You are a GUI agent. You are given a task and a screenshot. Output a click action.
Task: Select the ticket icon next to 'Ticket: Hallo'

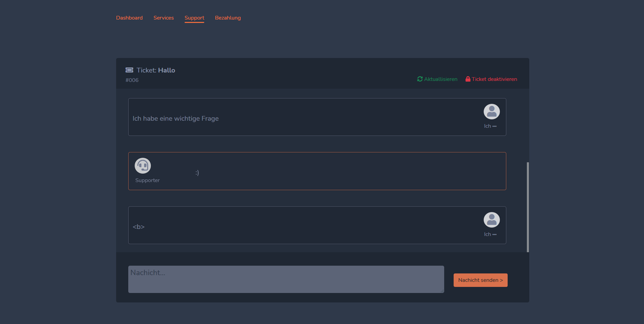[129, 70]
